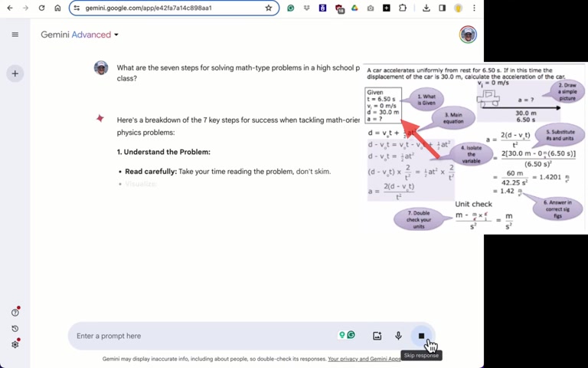Image resolution: width=588 pixels, height=368 pixels.
Task: Click the camera screenshot extension icon
Action: tap(371, 8)
